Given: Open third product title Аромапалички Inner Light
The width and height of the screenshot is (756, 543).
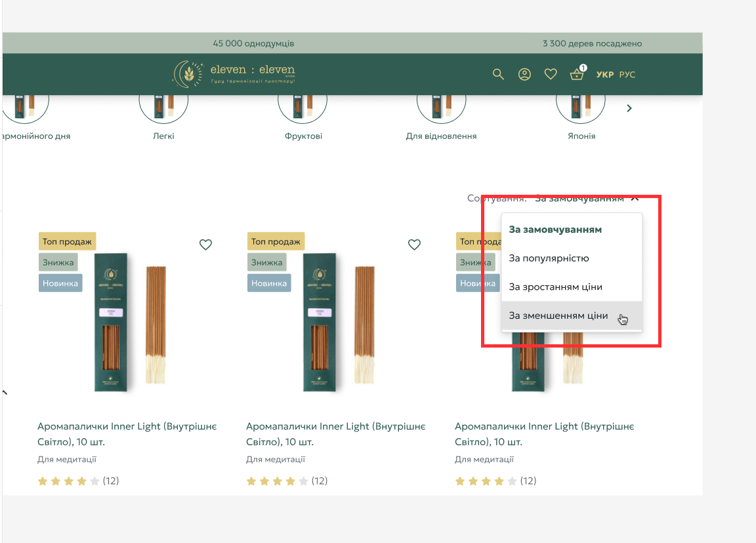Looking at the screenshot, I should click(x=545, y=434).
